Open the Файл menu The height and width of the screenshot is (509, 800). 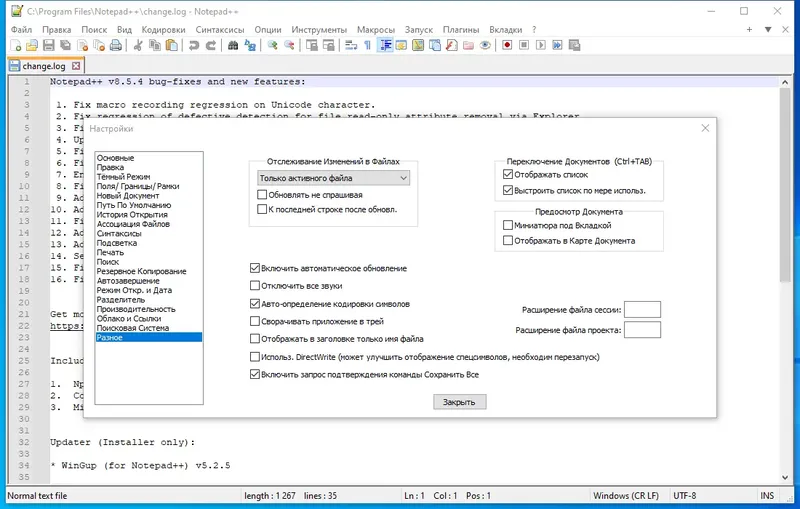(21, 30)
